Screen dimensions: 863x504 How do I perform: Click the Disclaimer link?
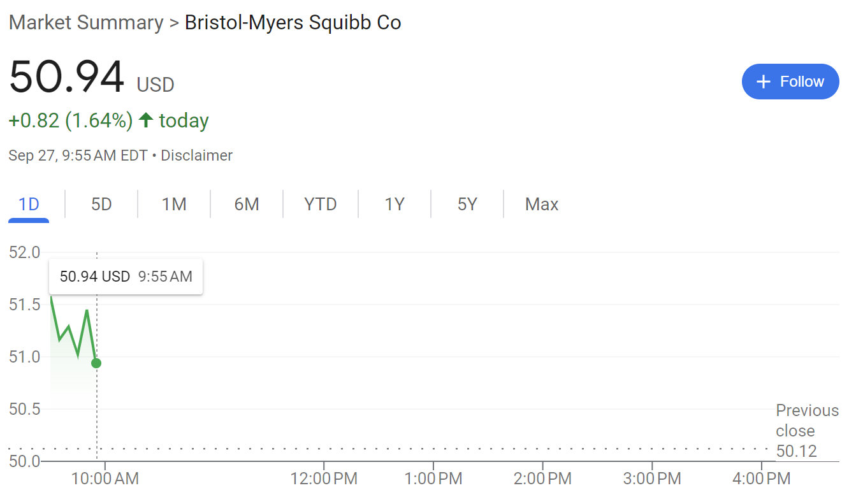[196, 155]
